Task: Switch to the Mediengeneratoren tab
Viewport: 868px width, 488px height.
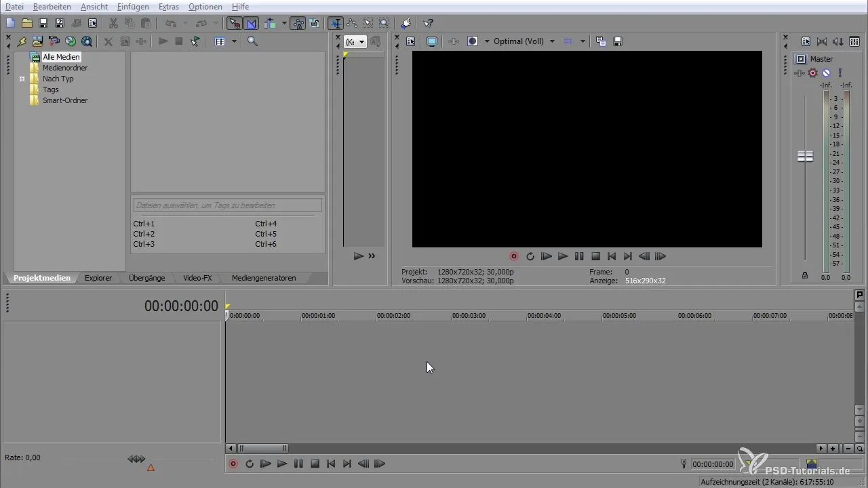Action: tap(264, 278)
